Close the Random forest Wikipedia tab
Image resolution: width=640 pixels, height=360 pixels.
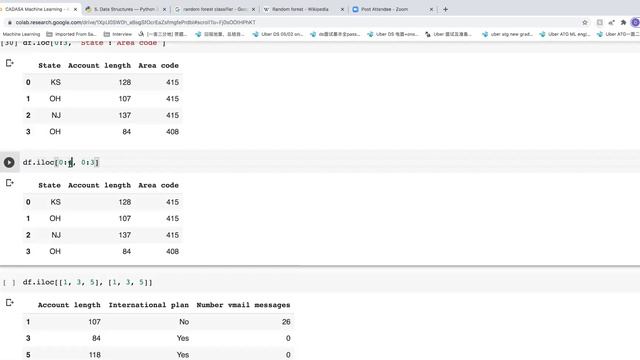tap(342, 9)
